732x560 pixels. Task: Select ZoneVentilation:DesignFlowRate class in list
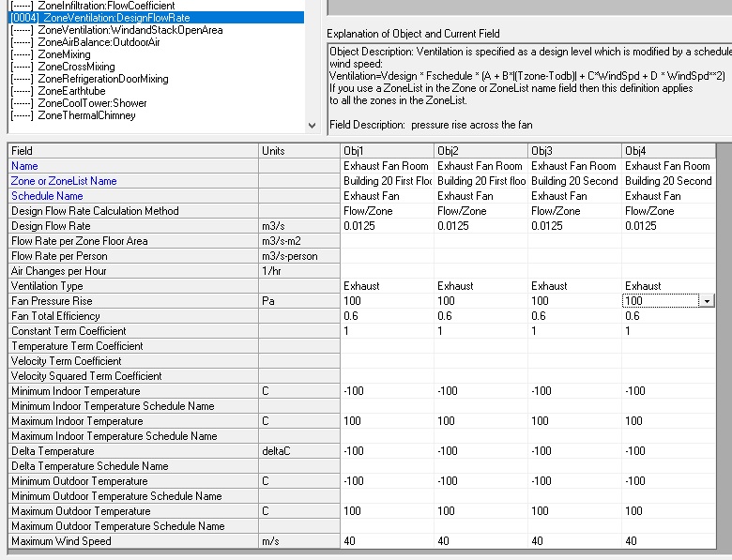point(157,18)
